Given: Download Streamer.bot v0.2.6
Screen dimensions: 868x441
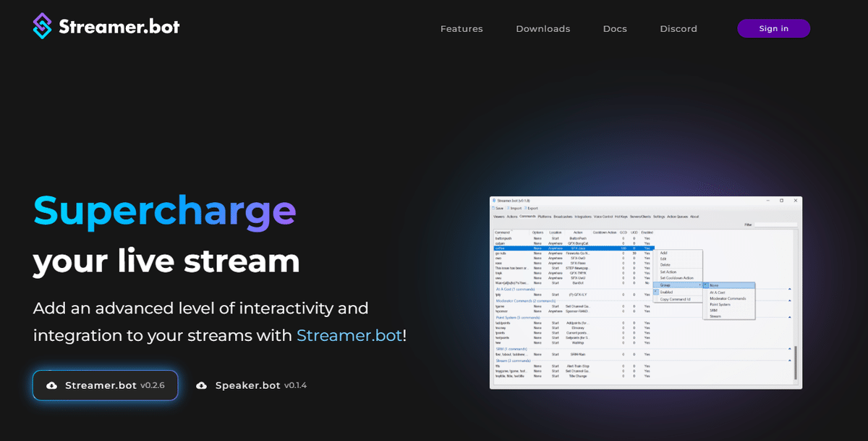Looking at the screenshot, I should pos(105,385).
